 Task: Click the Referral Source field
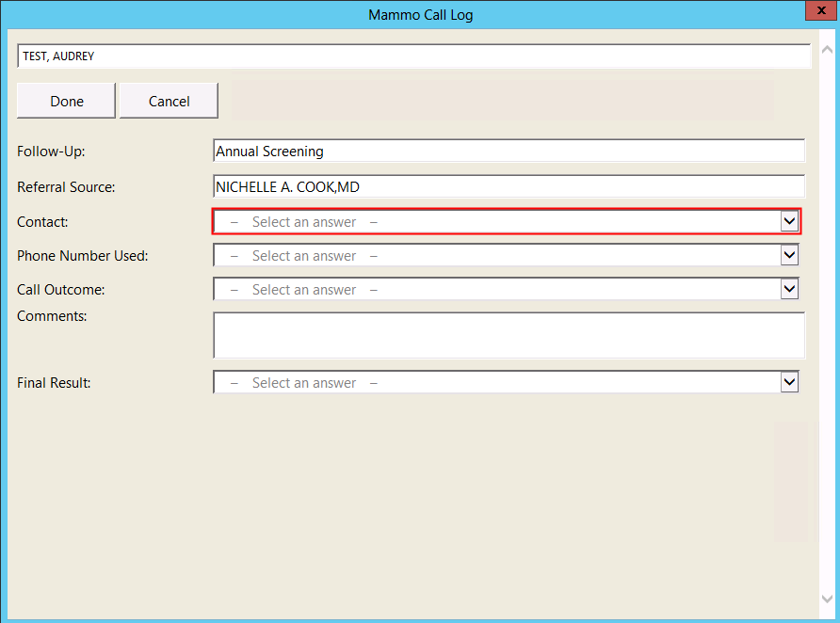pos(509,186)
